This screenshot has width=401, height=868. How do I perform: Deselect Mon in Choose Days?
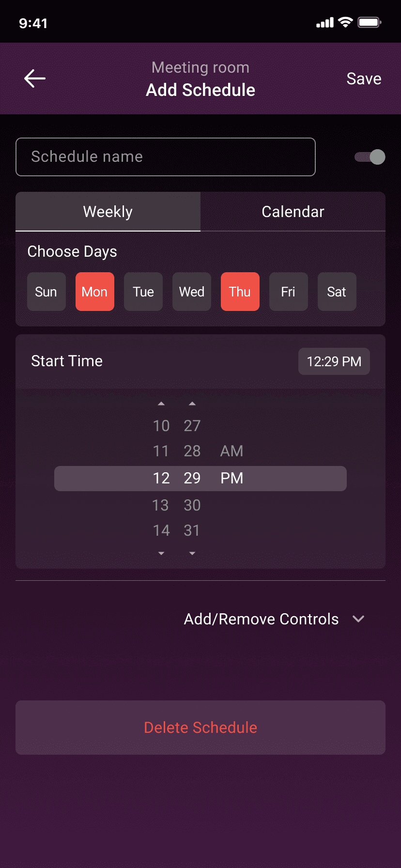point(95,292)
